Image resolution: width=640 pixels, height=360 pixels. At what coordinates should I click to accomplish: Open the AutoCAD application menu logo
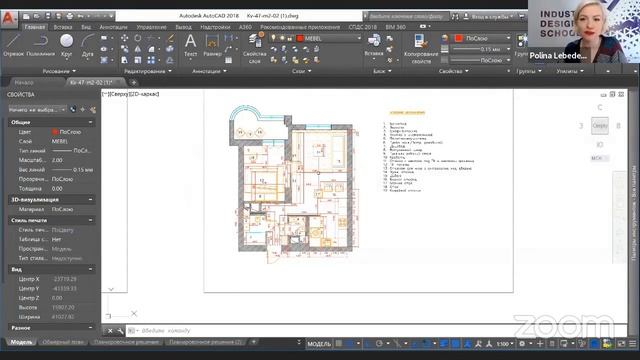[x=9, y=19]
